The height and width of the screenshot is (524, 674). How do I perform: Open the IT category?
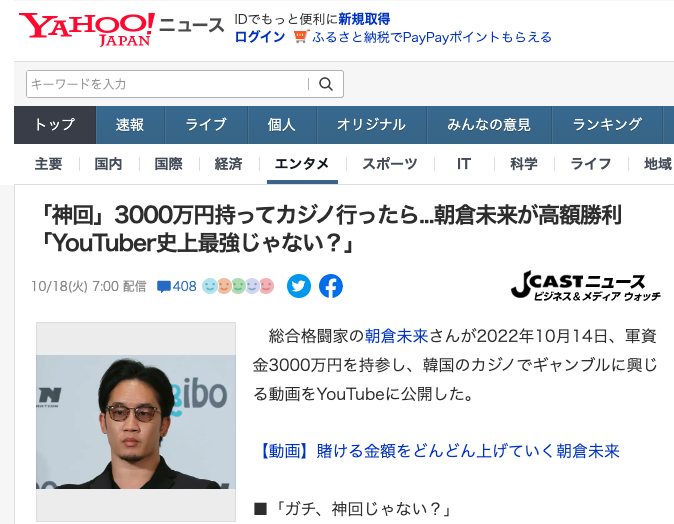click(x=464, y=164)
